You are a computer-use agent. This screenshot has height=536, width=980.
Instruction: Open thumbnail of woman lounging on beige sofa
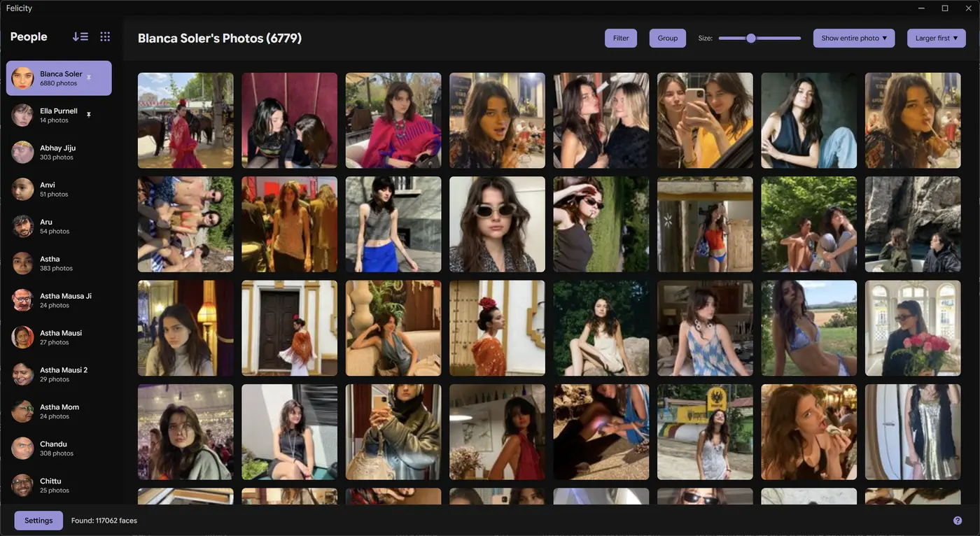coord(393,328)
